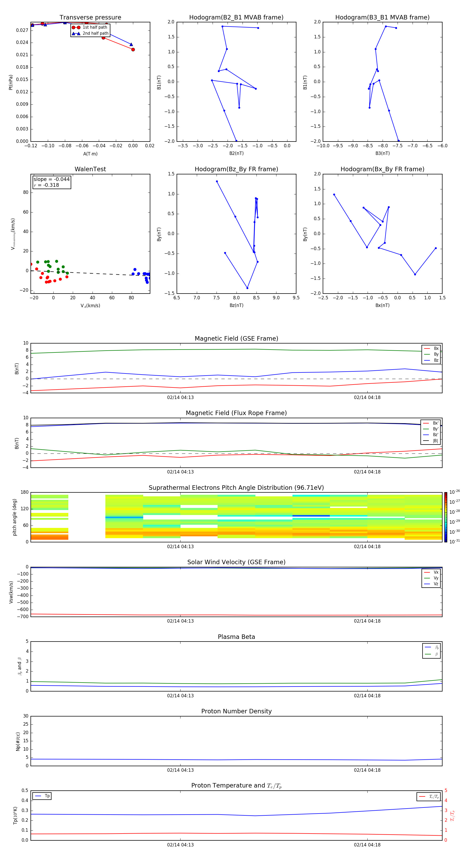The width and height of the screenshot is (473, 868).
Task: Click the colorbar's top tick label (10^-26)
Action: pos(455,492)
